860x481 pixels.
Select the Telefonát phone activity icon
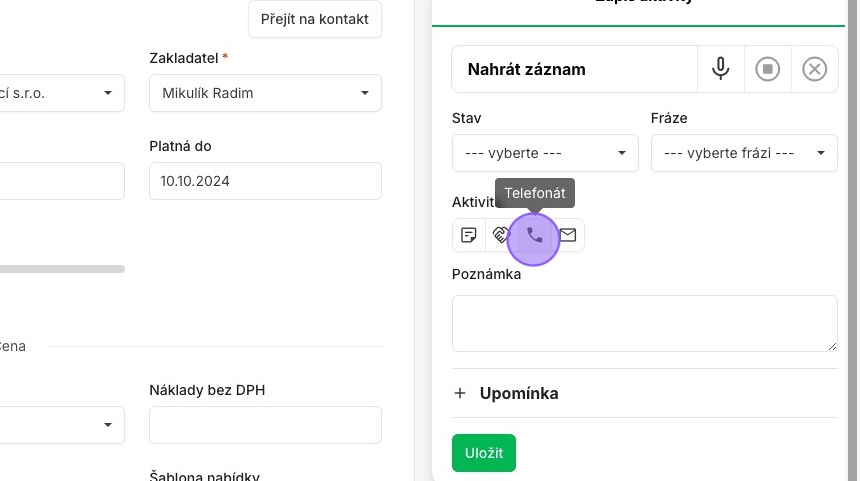click(534, 235)
